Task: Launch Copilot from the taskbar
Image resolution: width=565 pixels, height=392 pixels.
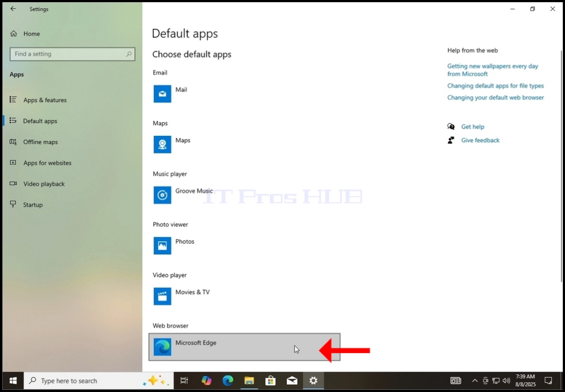Action: 207,380
